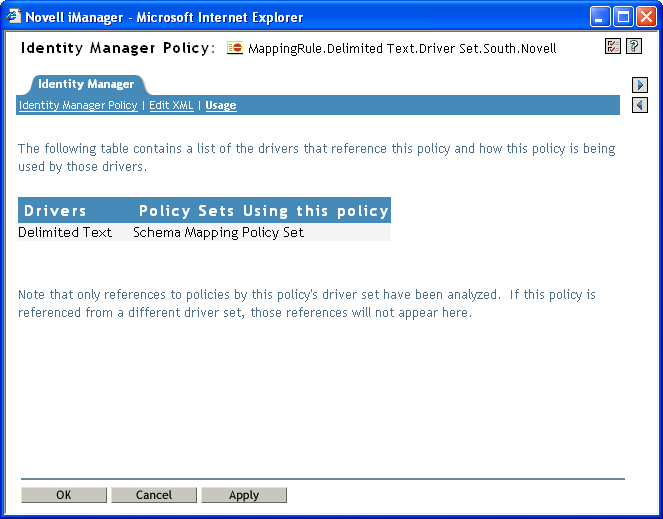This screenshot has height=519, width=663.
Task: Click the Internet Explorer icon in title bar
Action: (x=14, y=16)
